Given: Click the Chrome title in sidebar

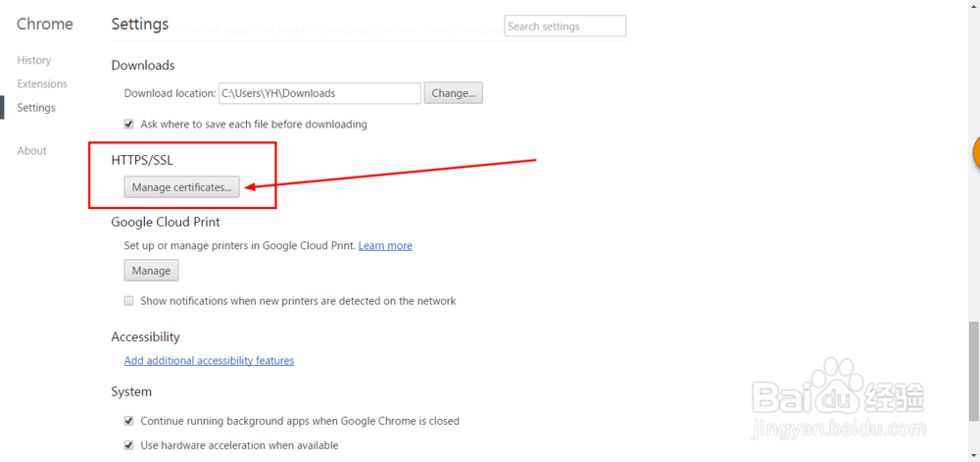Looking at the screenshot, I should (x=44, y=24).
